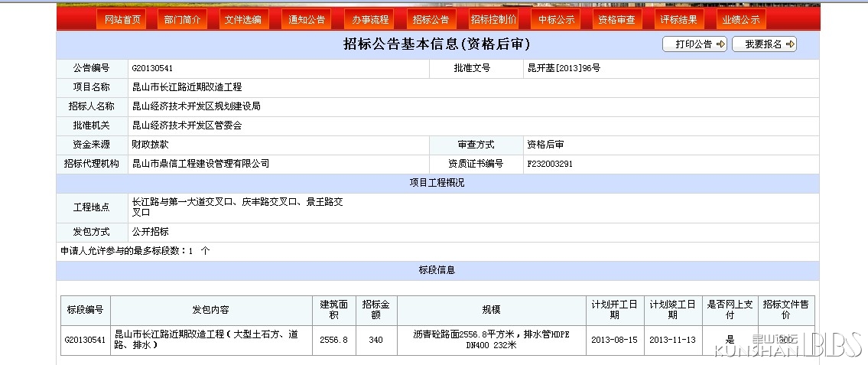This screenshot has height=365, width=868.
Task: Click the 标段编号 column header
Action: tap(85, 310)
